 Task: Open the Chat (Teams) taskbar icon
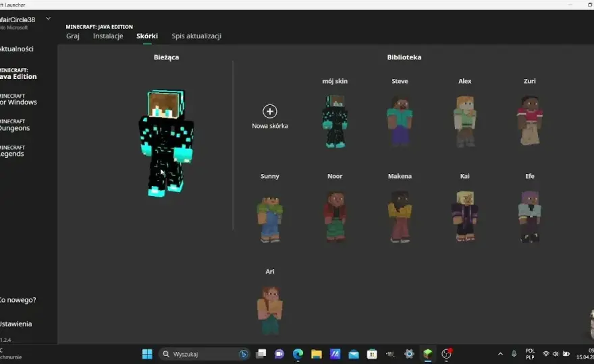point(279,354)
